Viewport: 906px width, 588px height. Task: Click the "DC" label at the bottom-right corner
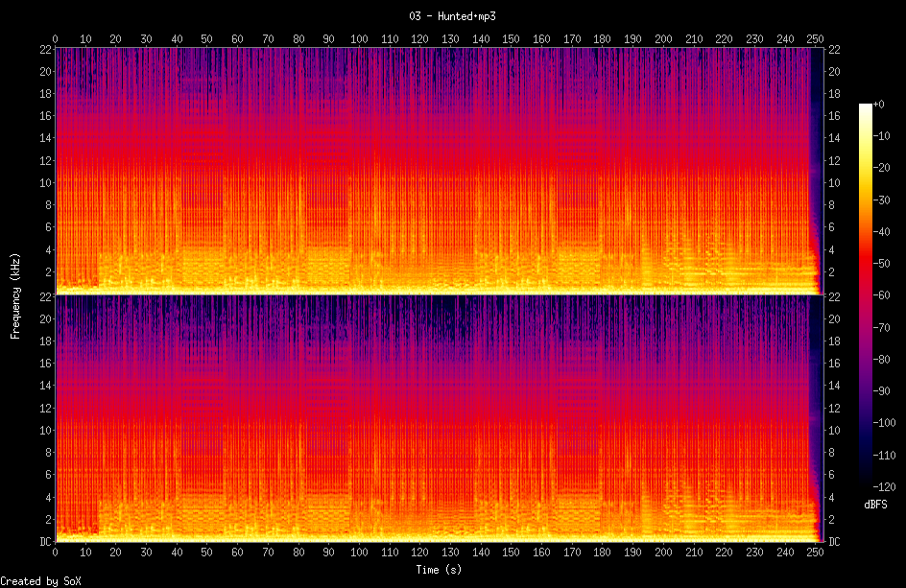pyautogui.click(x=834, y=542)
